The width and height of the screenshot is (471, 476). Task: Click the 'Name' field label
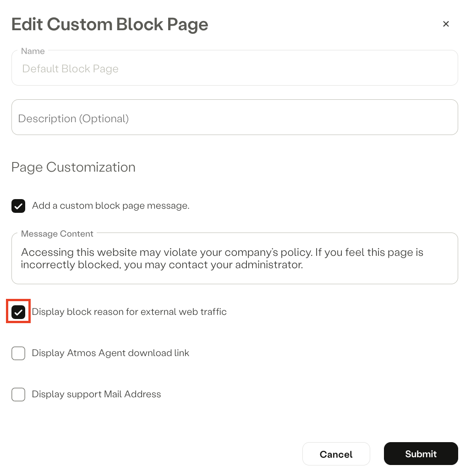(x=33, y=51)
